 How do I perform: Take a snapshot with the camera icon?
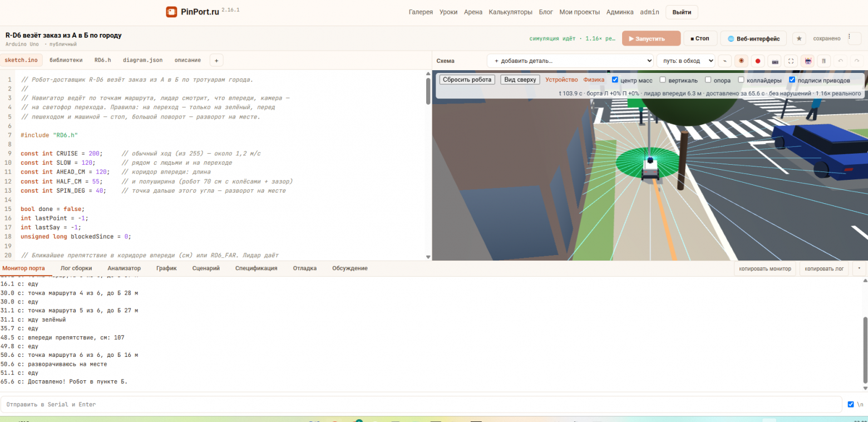point(775,61)
